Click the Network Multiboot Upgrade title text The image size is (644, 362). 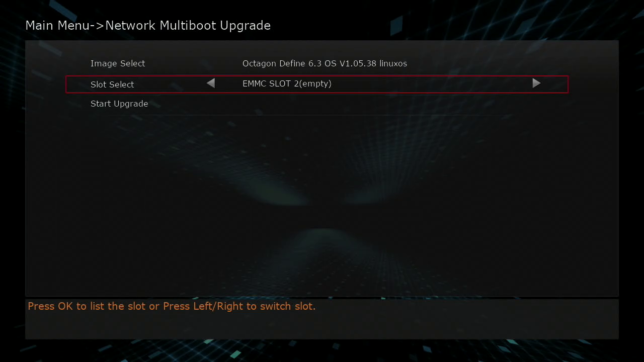(188, 26)
